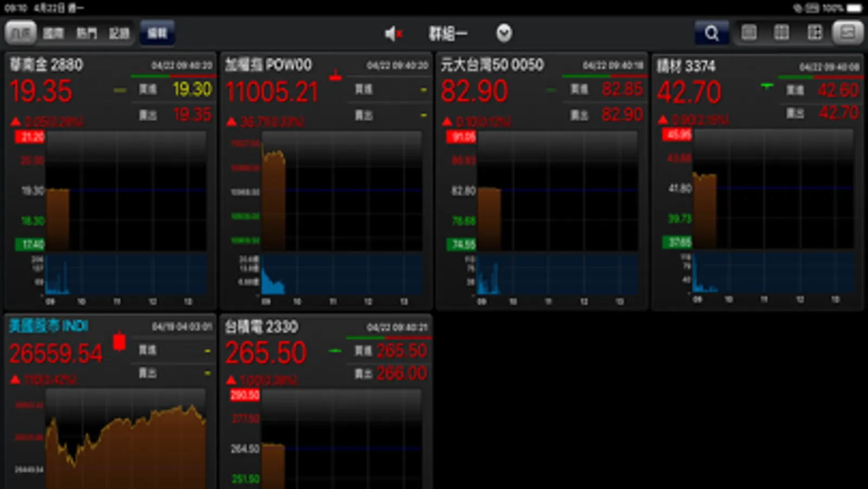Screen dimensions: 868x489
Task: Open the 精材 intraday price chart
Action: point(774,189)
